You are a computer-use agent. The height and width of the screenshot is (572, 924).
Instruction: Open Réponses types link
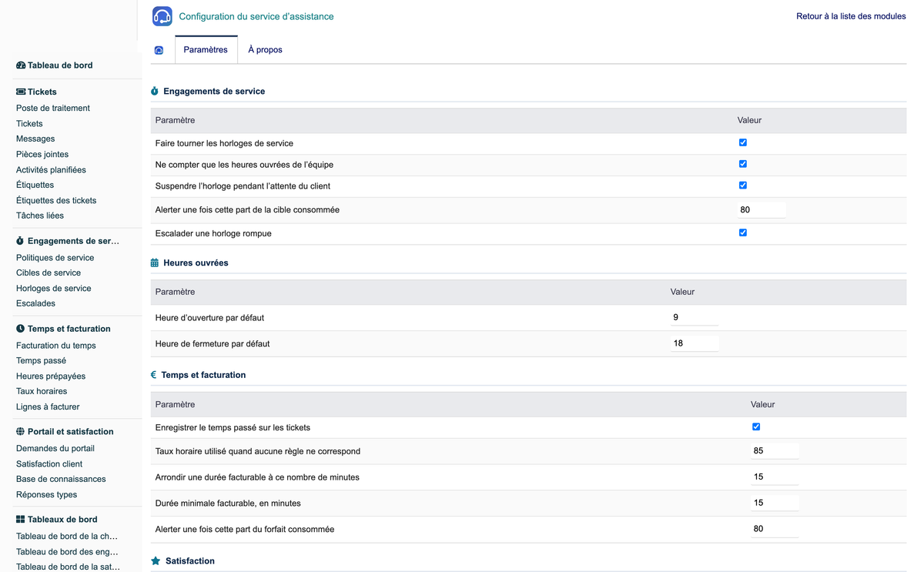click(46, 495)
